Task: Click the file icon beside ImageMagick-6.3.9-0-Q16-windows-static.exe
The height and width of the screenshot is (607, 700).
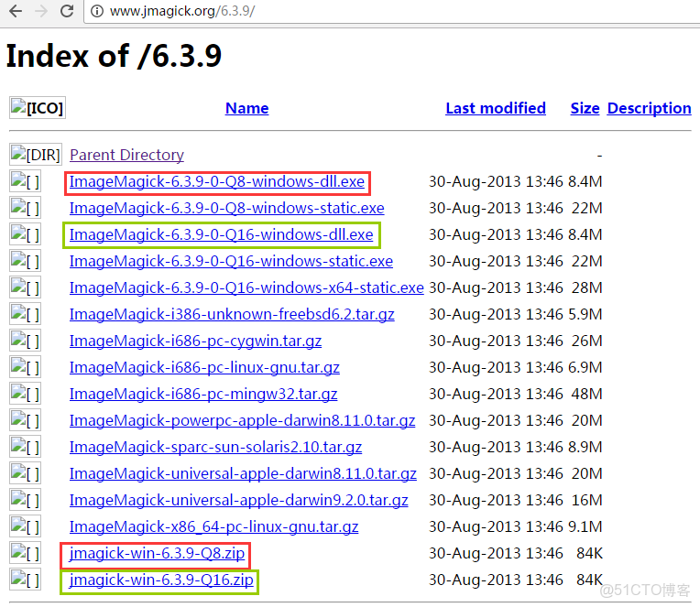Action: [x=25, y=261]
